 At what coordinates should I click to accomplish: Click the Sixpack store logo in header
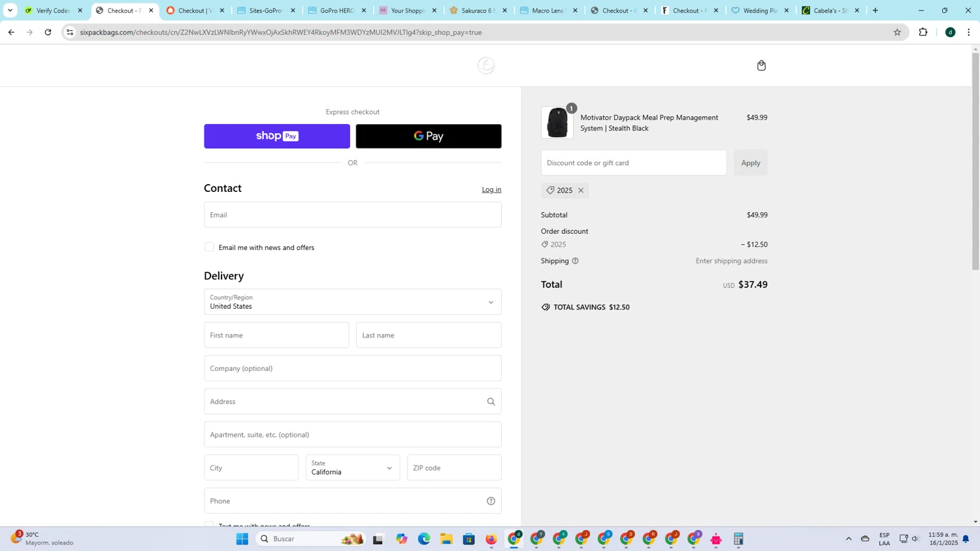click(486, 65)
